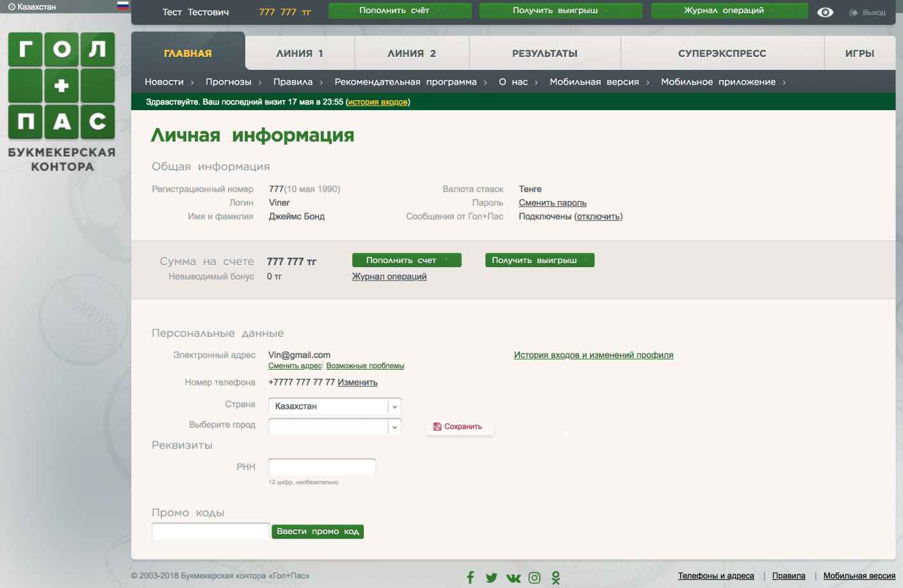Click the Выход logout icon
This screenshot has height=588, width=903.
tap(854, 13)
